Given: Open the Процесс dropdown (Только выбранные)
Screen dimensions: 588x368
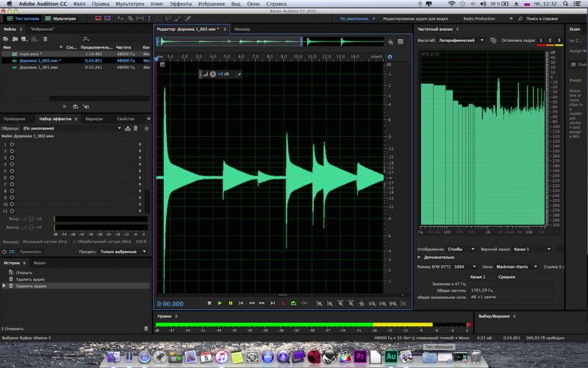Looking at the screenshot, I should click(x=123, y=252).
